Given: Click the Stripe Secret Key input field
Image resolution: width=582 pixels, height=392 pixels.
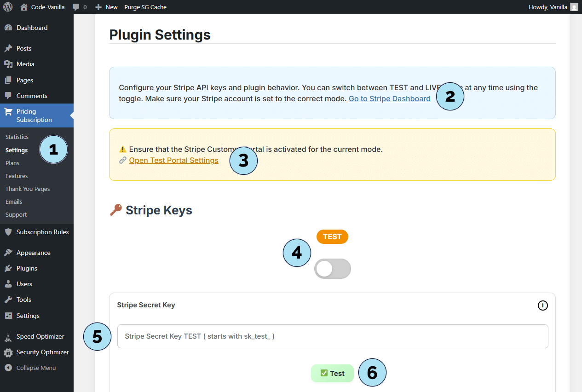Looking at the screenshot, I should (x=332, y=336).
